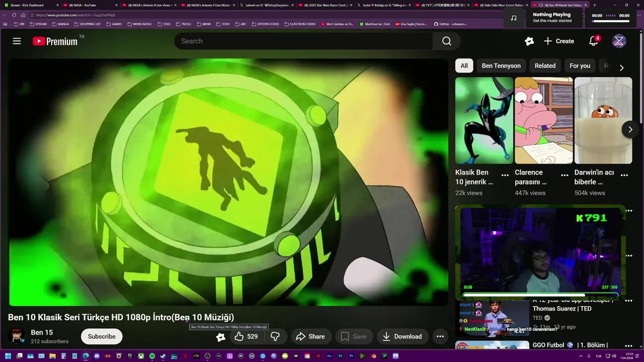Viewport: 644px width, 362px height.
Task: Open the notifications bell
Action: pyautogui.click(x=594, y=41)
